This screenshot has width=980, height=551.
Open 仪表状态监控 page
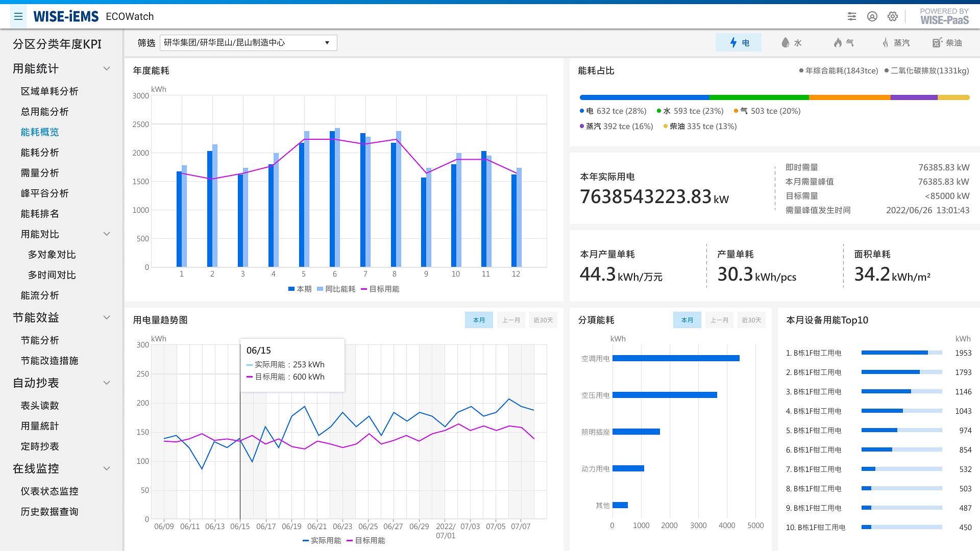coord(50,491)
